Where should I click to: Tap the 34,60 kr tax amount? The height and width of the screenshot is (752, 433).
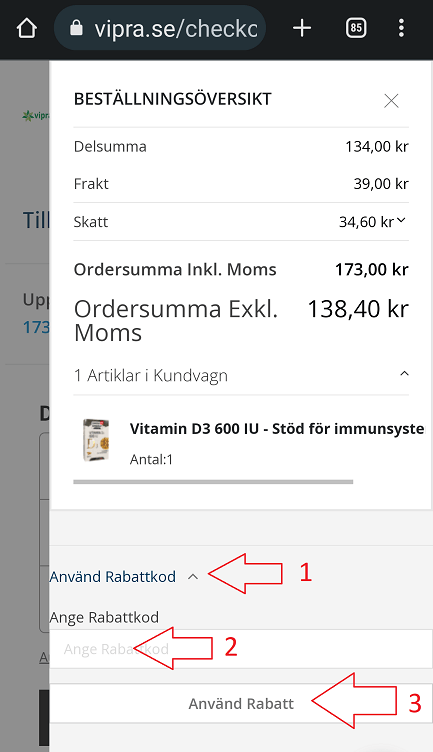366,222
